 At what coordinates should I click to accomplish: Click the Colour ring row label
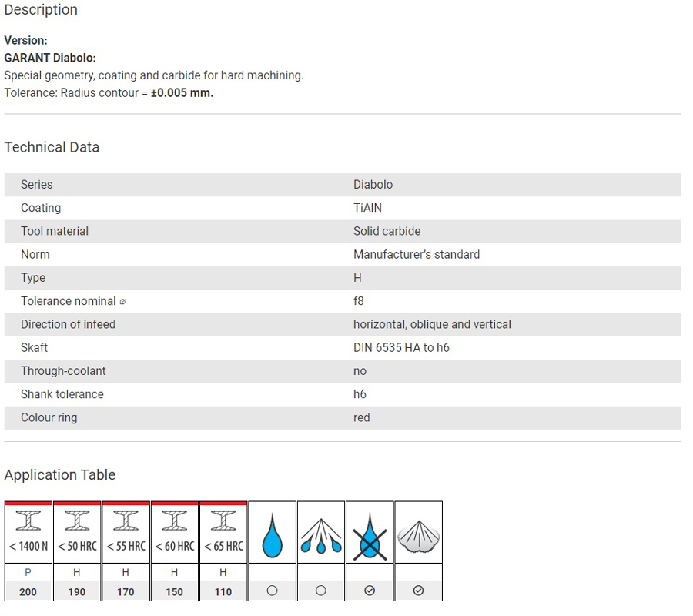pos(49,418)
